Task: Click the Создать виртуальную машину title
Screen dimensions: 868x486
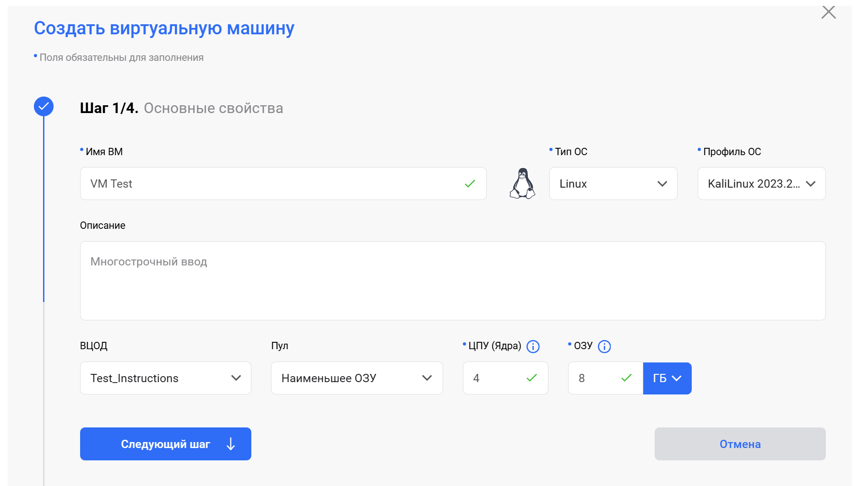Action: pyautogui.click(x=164, y=28)
